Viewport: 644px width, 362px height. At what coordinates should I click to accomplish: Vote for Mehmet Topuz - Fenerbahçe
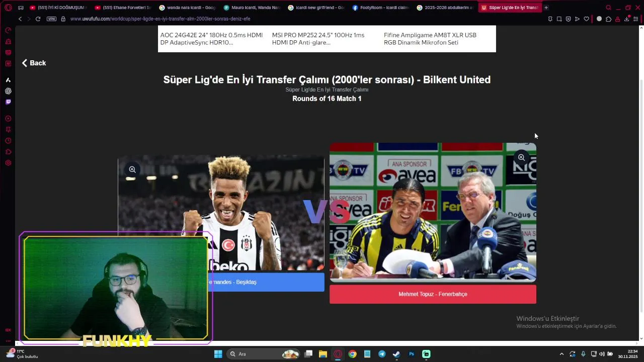pos(433,294)
